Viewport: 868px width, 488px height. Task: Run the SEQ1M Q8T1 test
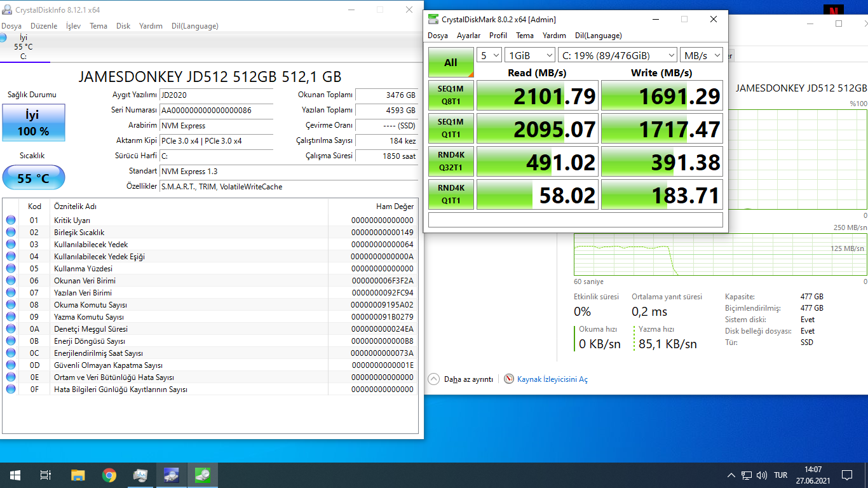tap(451, 95)
